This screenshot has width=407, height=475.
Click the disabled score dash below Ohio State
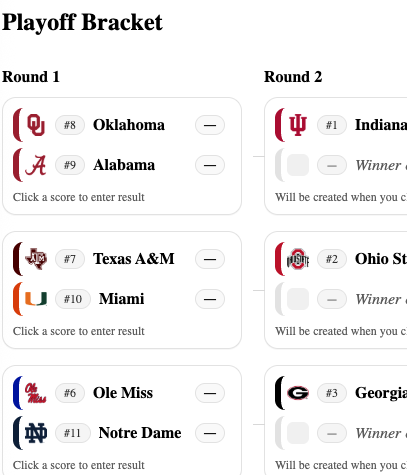point(332,299)
